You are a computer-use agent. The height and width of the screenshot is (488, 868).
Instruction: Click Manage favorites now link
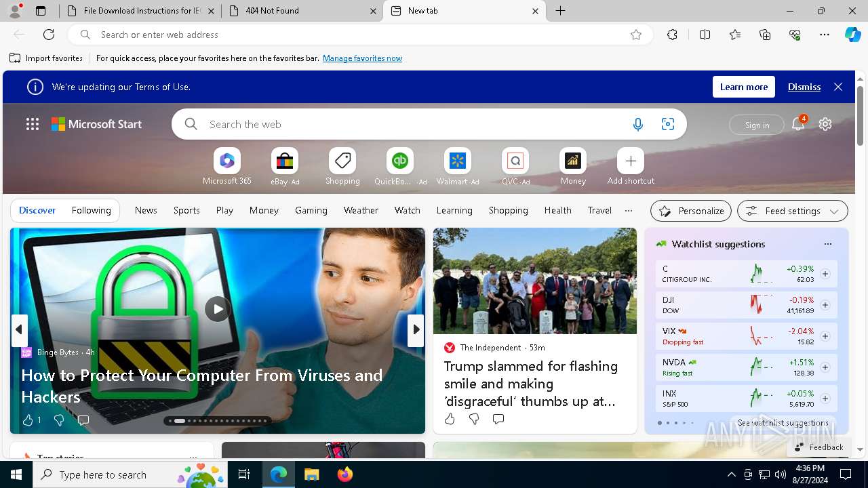coord(362,58)
